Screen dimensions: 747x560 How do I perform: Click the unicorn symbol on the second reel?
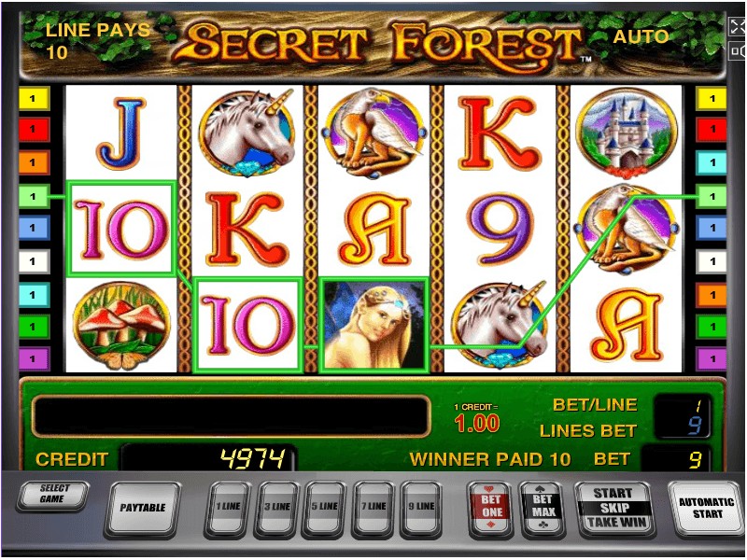pos(247,133)
